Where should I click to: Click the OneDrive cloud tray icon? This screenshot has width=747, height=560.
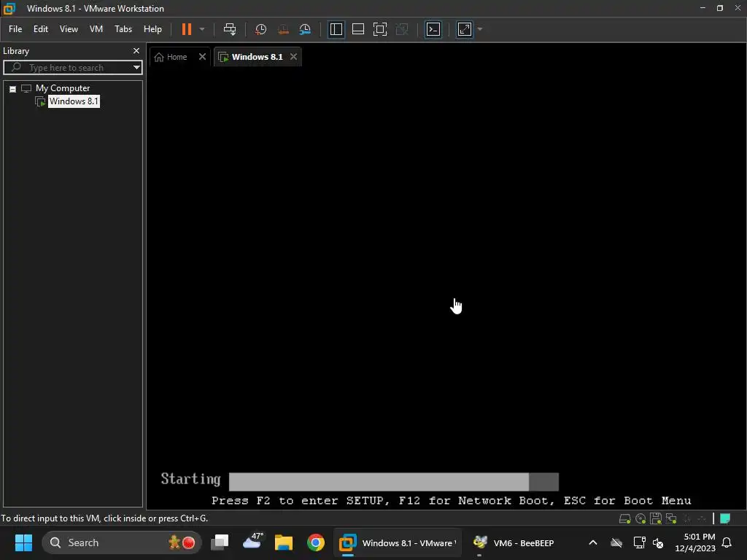(x=616, y=542)
